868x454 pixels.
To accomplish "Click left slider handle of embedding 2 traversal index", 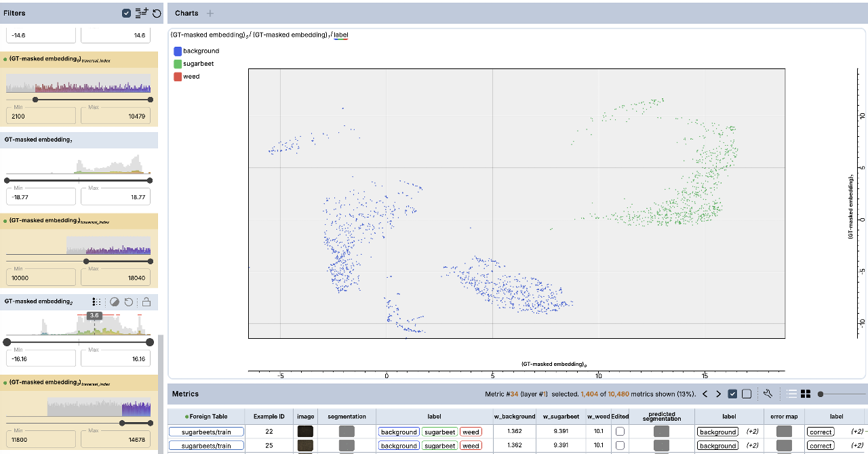I will (122, 423).
